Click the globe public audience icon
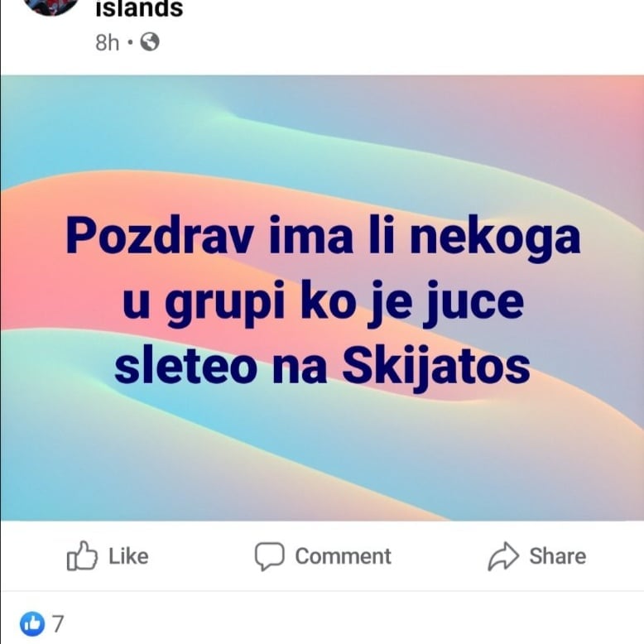644x644 pixels. tap(150, 42)
